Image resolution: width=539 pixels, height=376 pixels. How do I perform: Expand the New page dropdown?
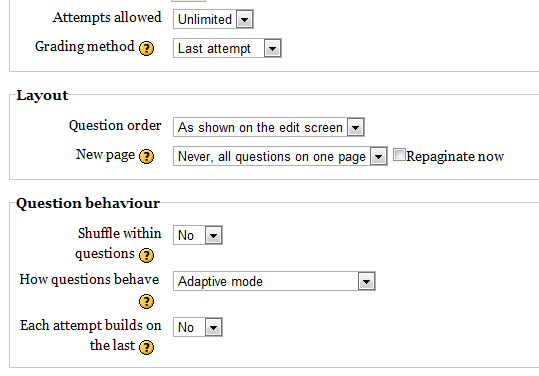click(x=280, y=156)
